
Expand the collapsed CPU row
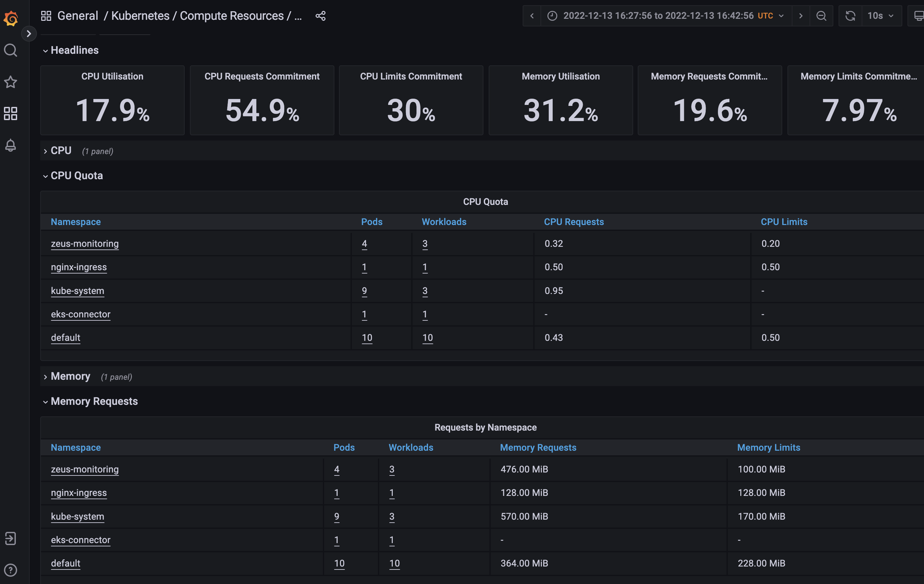(x=61, y=150)
